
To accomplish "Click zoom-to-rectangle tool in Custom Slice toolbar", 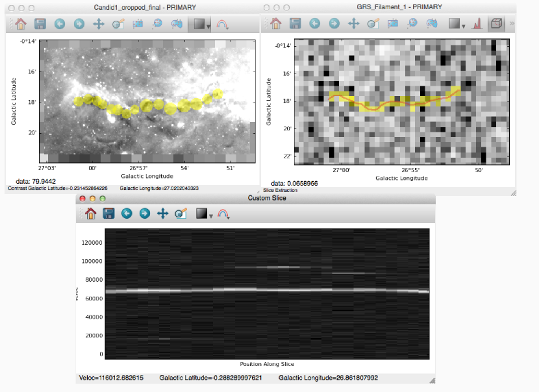I will 182,213.
